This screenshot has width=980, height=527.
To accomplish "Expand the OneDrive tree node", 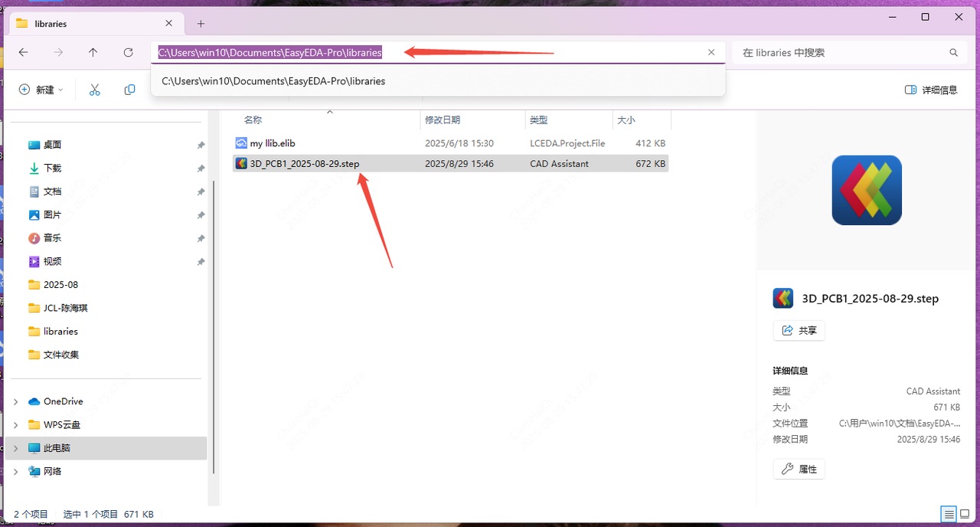I will point(15,401).
